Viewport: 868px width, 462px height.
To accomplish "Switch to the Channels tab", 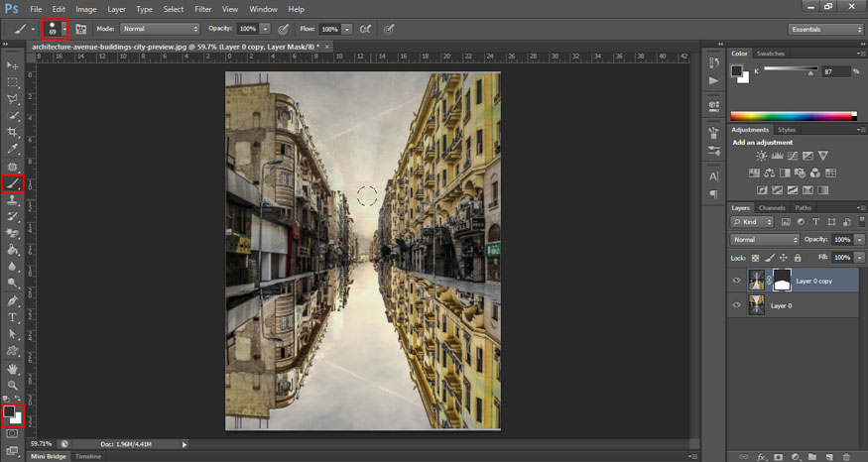I will 772,208.
